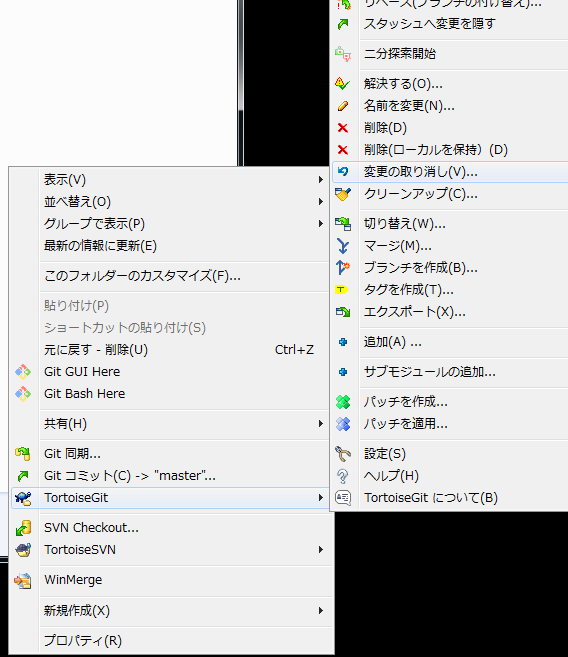Image resolution: width=568 pixels, height=657 pixels.
Task: Click the green patch icon beside パッチを作成
Action: (343, 402)
